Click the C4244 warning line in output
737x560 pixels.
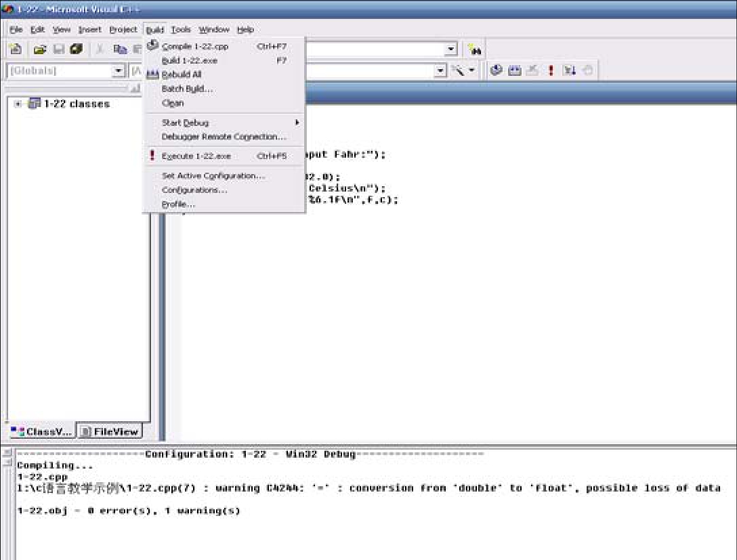tap(368, 488)
